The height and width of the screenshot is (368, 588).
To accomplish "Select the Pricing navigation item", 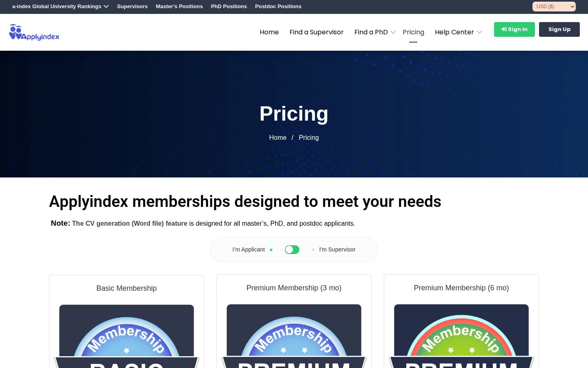I will [x=413, y=32].
